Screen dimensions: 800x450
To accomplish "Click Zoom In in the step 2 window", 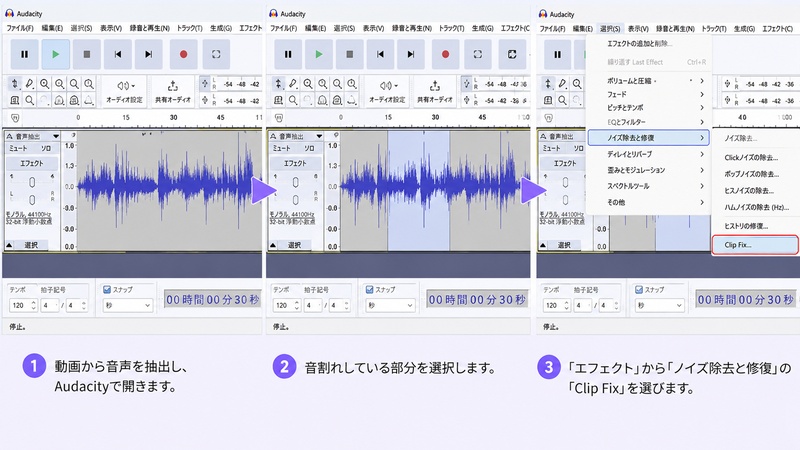I will pyautogui.click(x=308, y=84).
